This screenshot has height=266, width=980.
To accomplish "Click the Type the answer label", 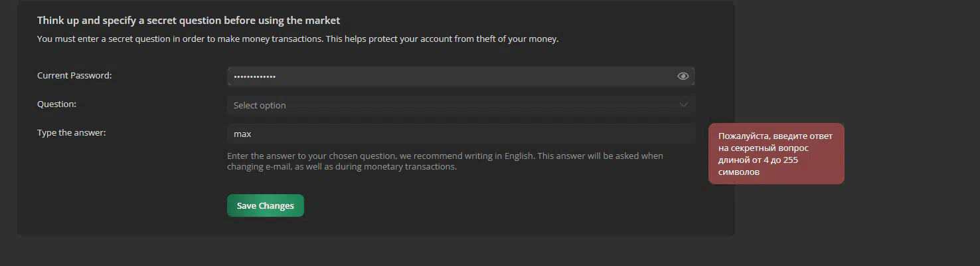I will point(72,133).
